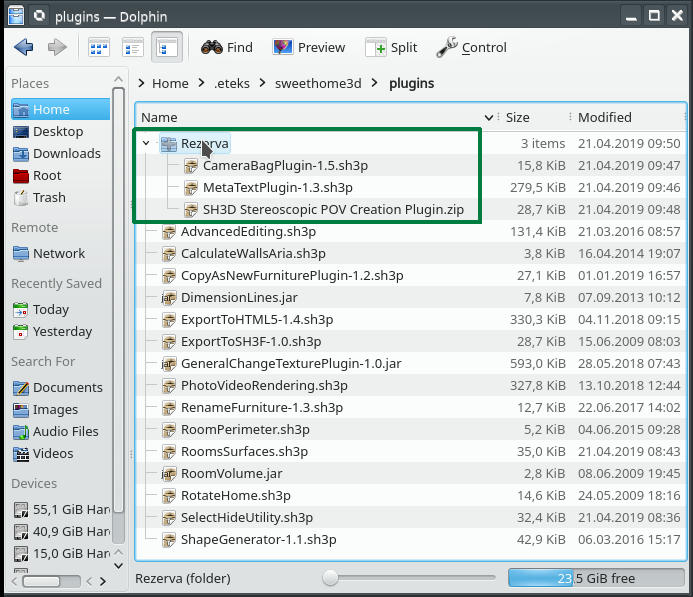
Task: Click the .eteks breadcrumb
Action: tap(232, 84)
